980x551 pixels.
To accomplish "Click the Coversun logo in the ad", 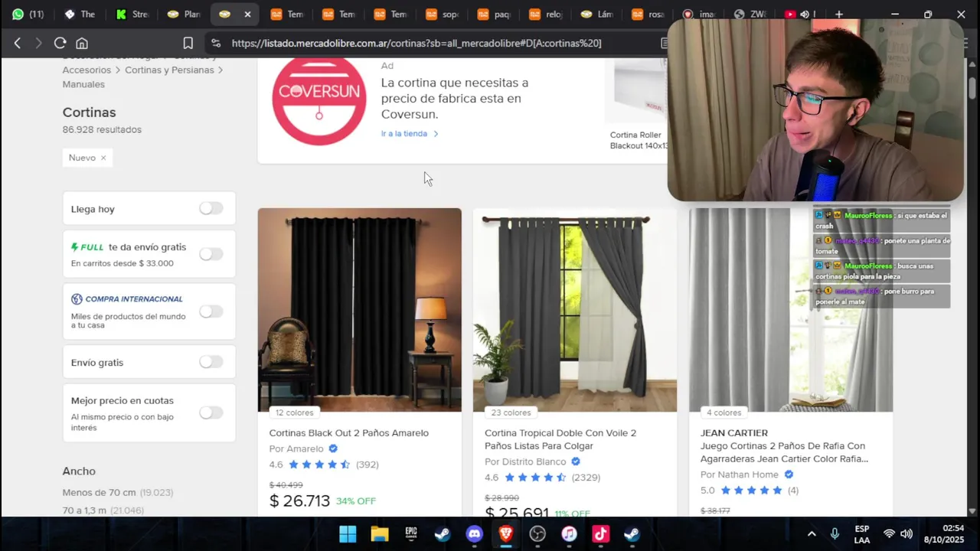I will click(x=319, y=99).
